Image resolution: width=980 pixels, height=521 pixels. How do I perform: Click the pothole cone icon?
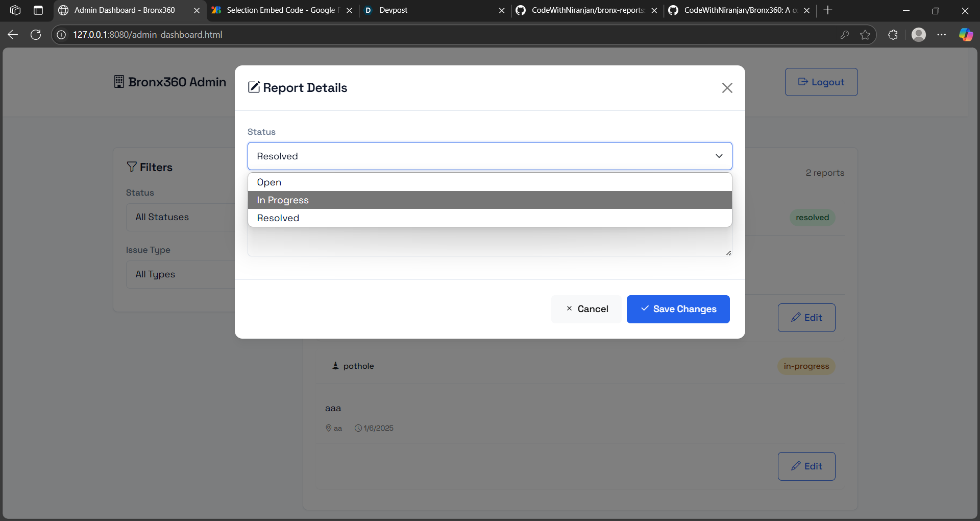click(335, 366)
